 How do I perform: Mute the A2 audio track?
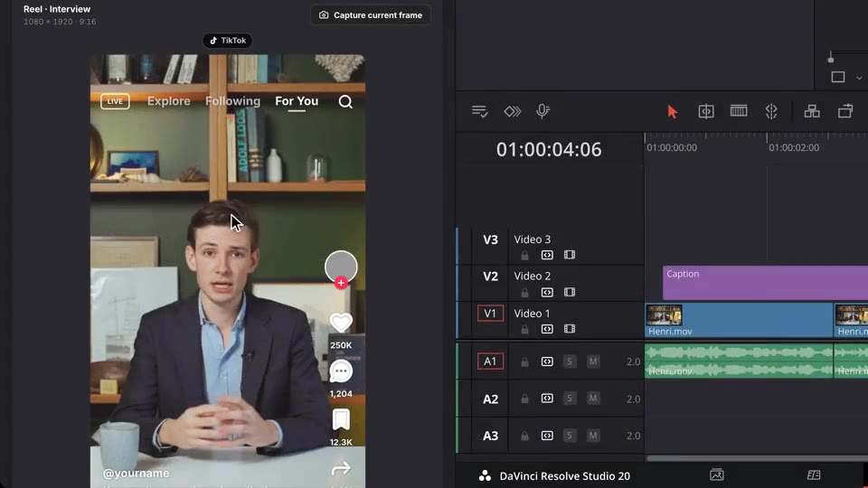tap(593, 399)
